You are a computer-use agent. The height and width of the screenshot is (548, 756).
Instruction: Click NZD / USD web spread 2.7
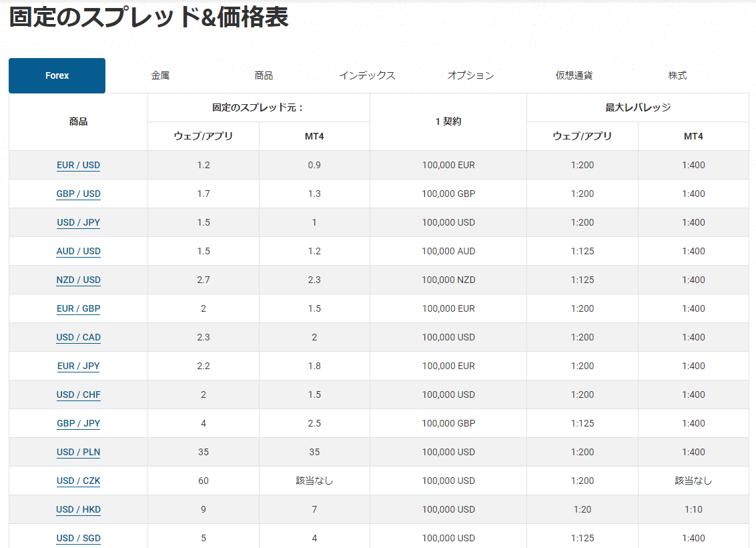point(204,280)
